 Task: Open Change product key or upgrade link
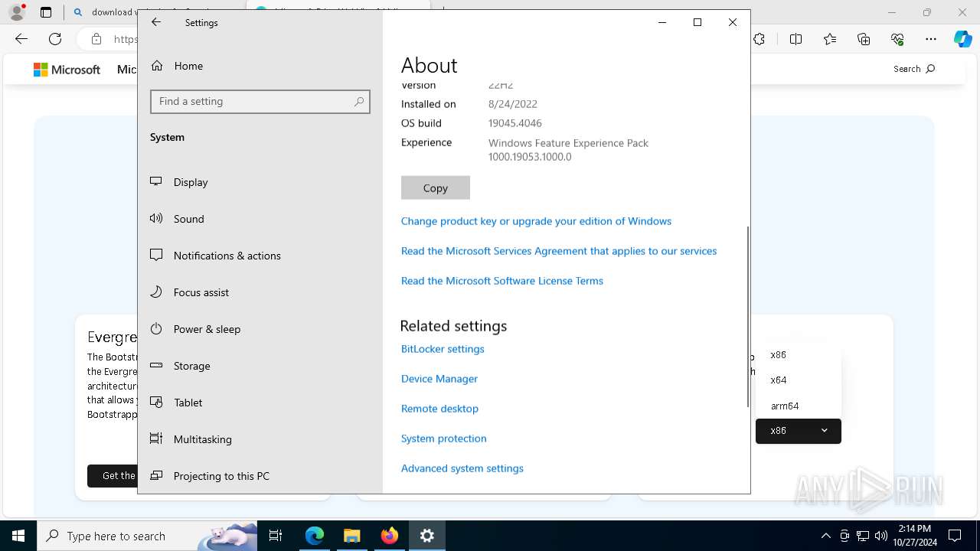coord(536,221)
